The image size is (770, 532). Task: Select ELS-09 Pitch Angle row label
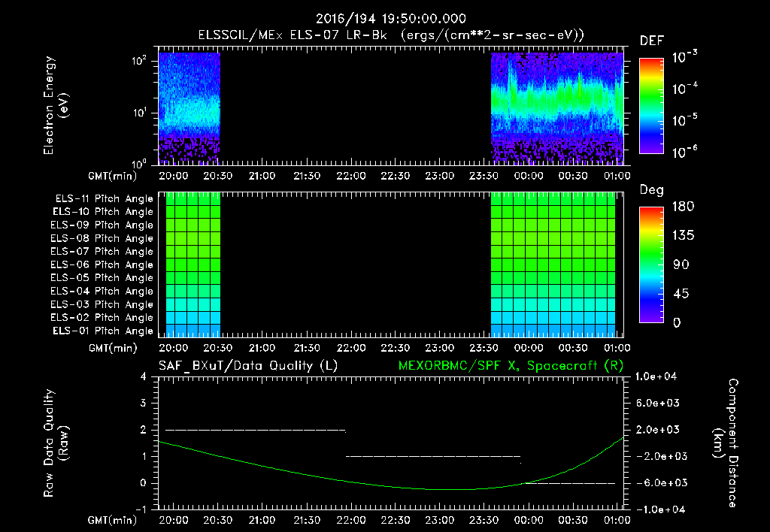pos(102,225)
